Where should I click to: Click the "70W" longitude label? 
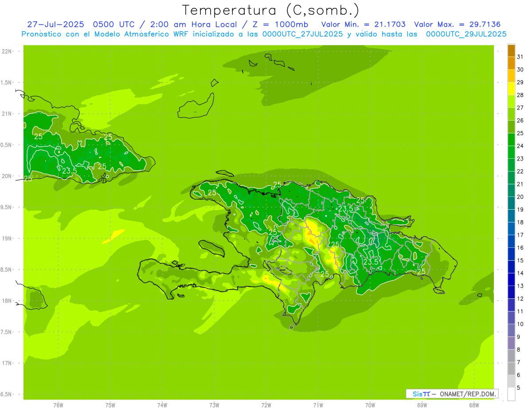pos(370,405)
